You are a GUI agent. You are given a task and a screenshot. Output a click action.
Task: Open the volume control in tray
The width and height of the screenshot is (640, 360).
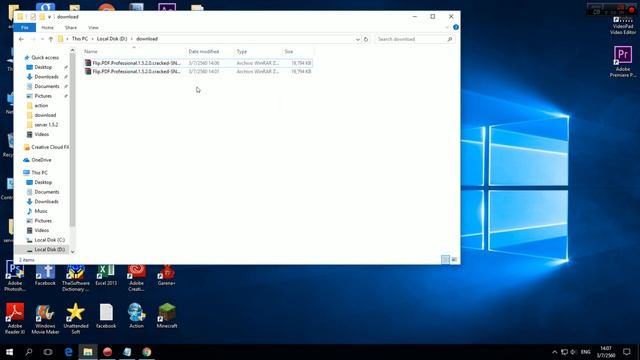coord(573,352)
